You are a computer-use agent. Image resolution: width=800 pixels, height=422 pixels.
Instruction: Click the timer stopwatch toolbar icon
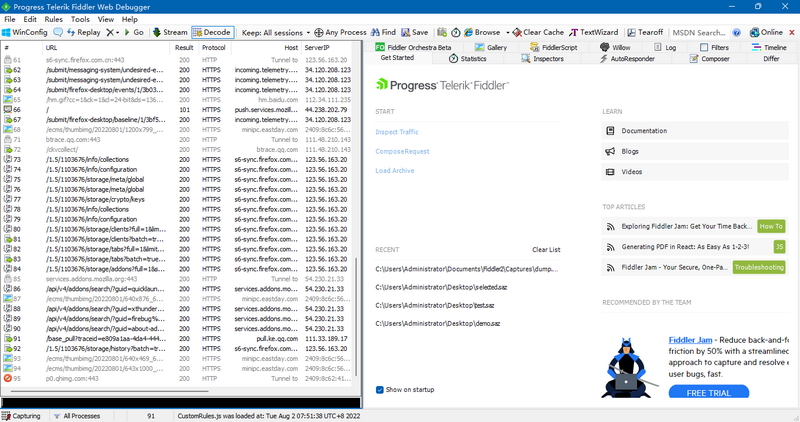pyautogui.click(x=456, y=32)
